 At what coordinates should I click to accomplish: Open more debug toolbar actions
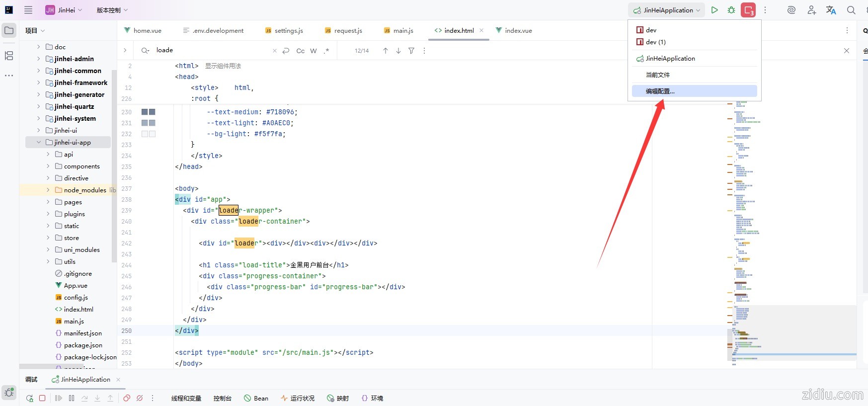tap(153, 398)
